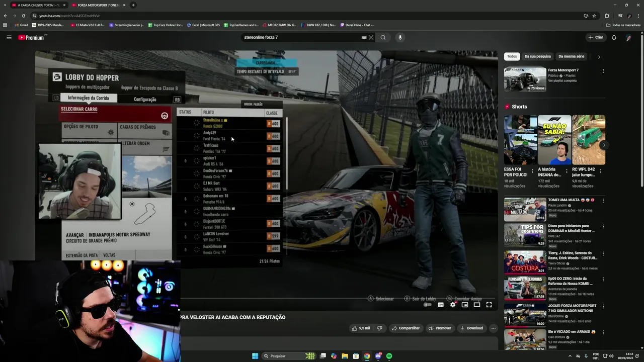Image resolution: width=644 pixels, height=362 pixels.
Task: Open the Chrome apps grid shortcut
Action: coord(5,25)
